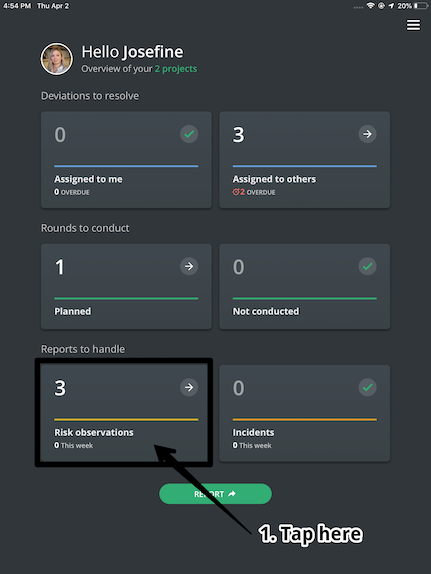The image size is (431, 574).
Task: Tap the red overdue alarm icon
Action: 236,192
